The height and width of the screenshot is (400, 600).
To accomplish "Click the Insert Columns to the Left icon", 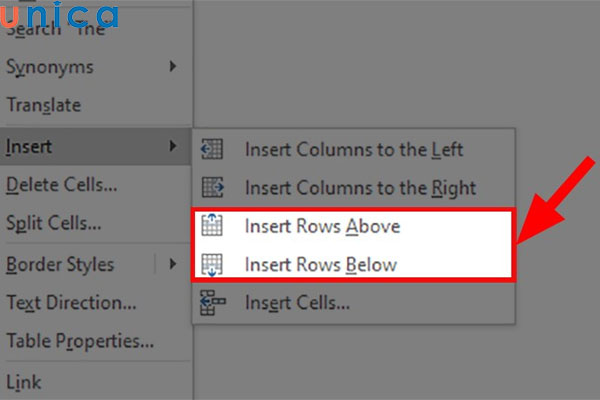I will tap(212, 149).
